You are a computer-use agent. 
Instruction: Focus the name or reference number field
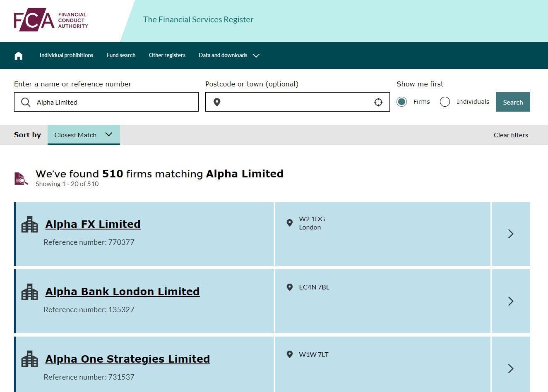tap(106, 102)
